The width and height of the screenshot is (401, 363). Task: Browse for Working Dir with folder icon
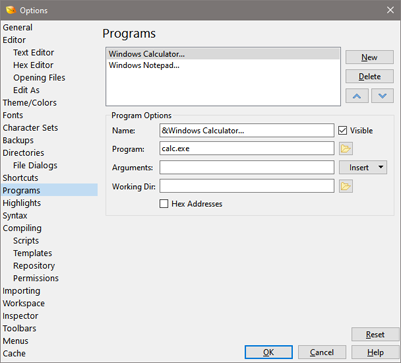(x=346, y=186)
